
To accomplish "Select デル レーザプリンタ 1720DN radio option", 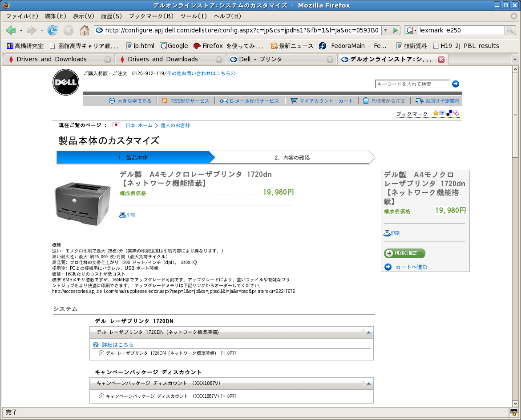I will click(x=101, y=353).
